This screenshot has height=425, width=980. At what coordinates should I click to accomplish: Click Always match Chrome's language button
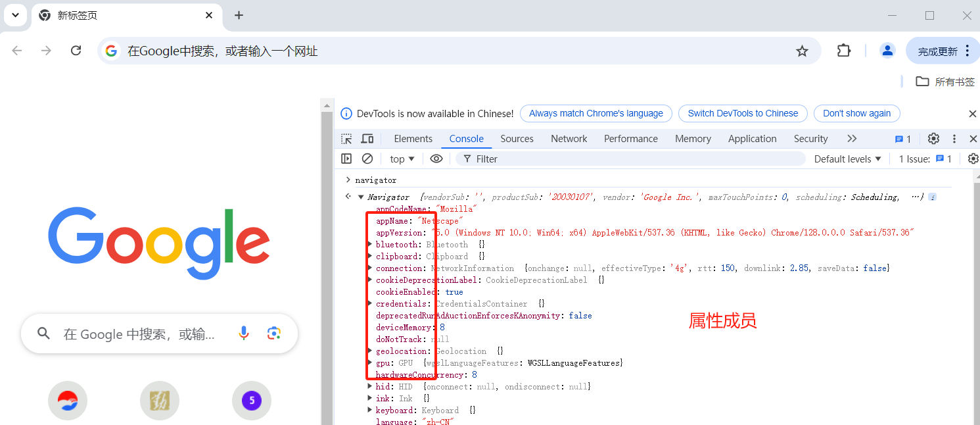pyautogui.click(x=596, y=113)
